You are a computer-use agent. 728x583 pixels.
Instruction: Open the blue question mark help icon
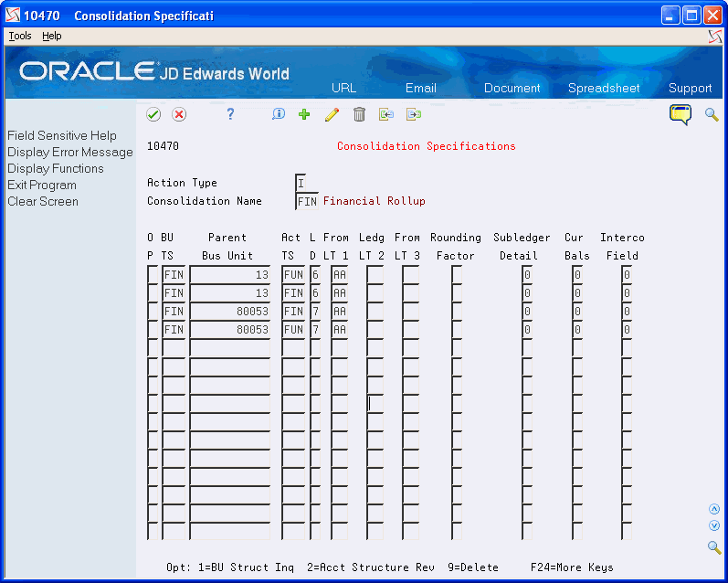point(230,114)
